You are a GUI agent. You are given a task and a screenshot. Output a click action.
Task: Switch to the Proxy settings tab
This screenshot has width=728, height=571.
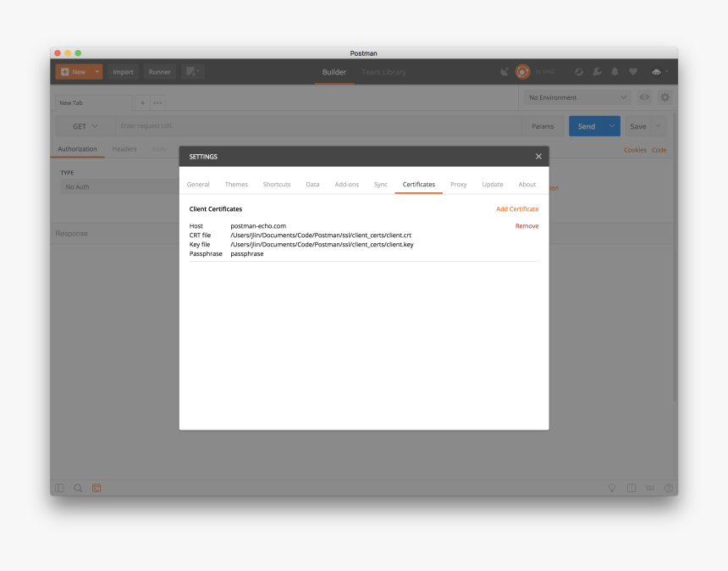(458, 184)
